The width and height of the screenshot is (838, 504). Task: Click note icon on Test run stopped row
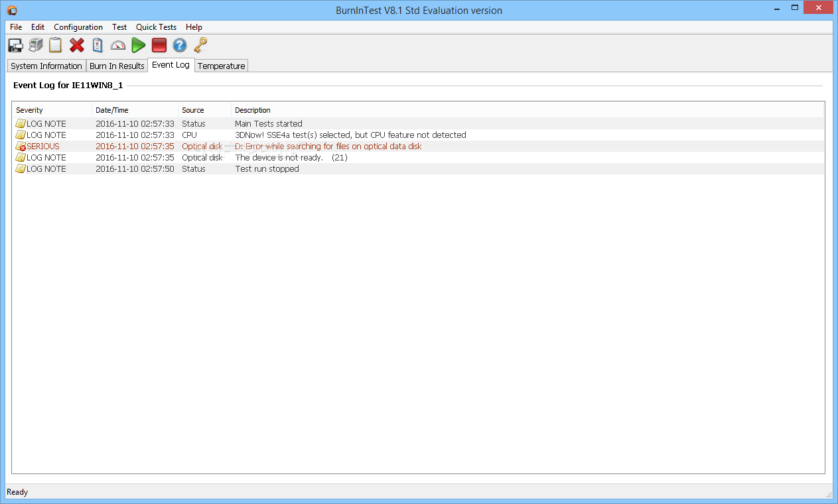tap(21, 169)
